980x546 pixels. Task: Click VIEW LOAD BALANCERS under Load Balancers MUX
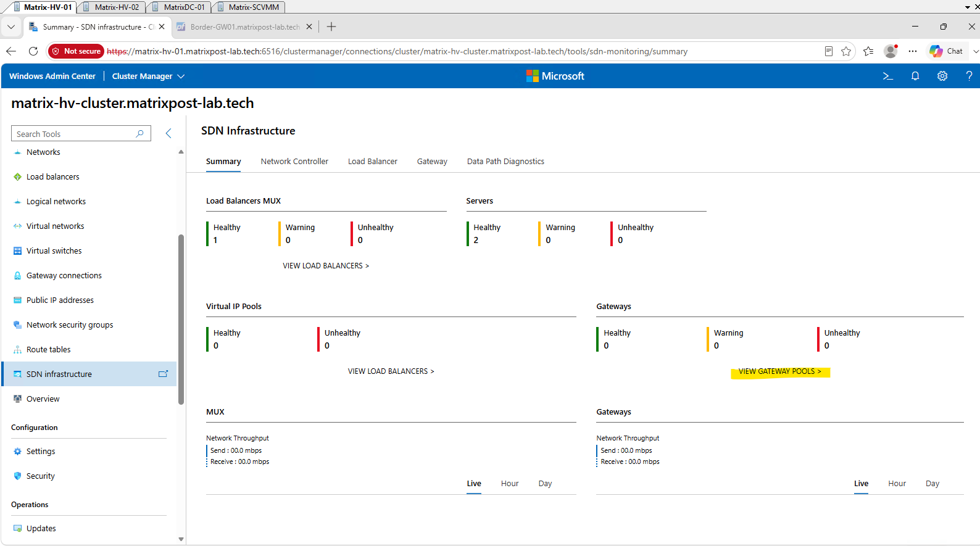tap(326, 266)
